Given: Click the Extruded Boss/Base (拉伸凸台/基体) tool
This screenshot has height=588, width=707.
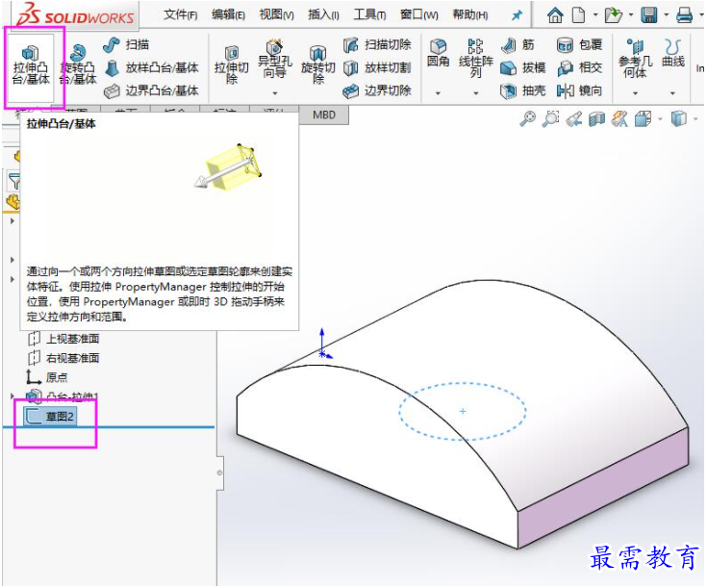Looking at the screenshot, I should (31, 65).
